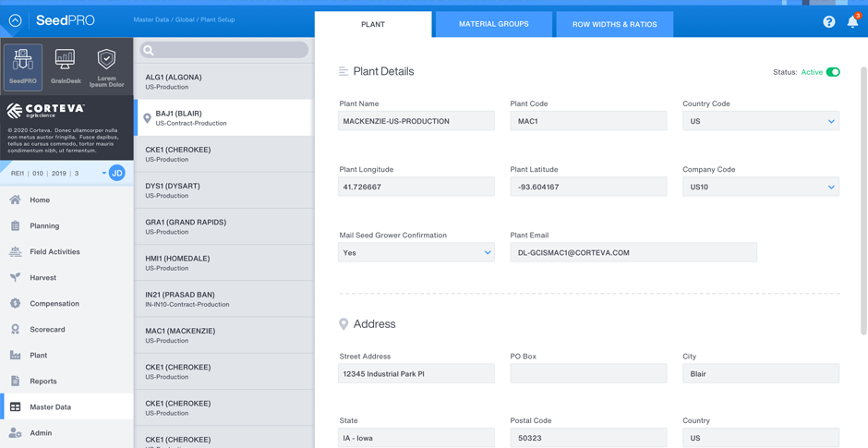Click the Plant factory icon
The image size is (868, 448).
[x=15, y=355]
